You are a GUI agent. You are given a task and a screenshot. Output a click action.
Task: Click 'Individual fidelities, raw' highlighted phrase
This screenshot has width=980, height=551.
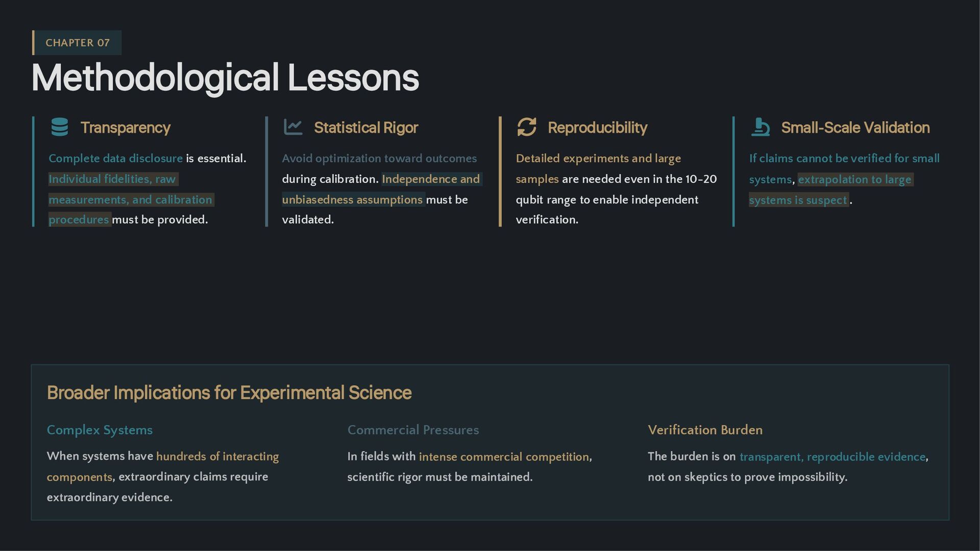(112, 179)
